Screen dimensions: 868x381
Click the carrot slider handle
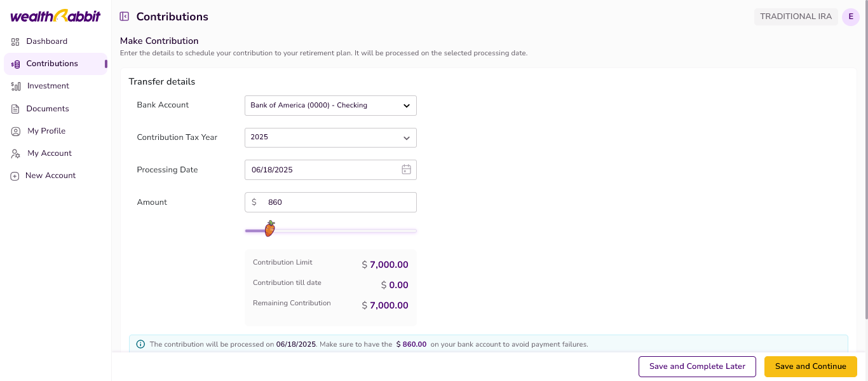[270, 229]
